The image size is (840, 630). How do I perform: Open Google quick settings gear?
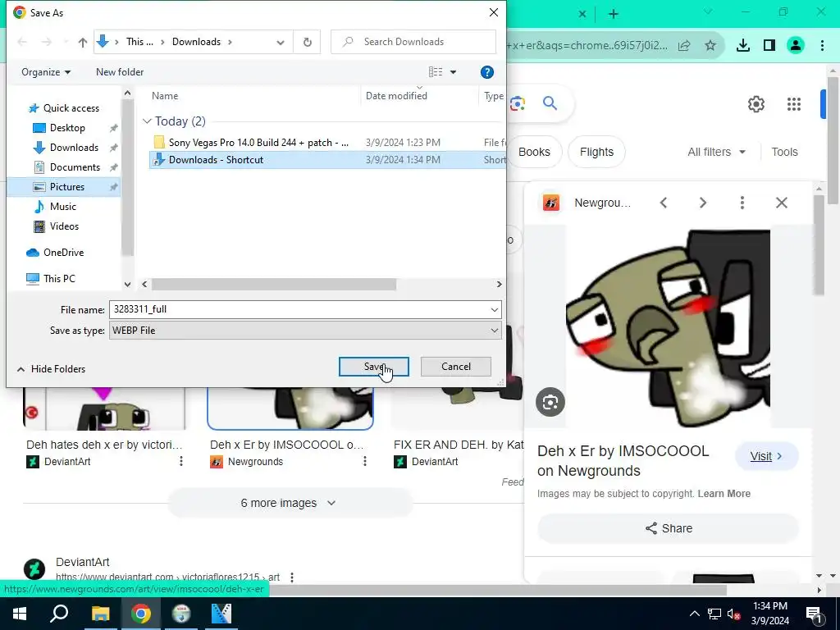[x=756, y=104]
